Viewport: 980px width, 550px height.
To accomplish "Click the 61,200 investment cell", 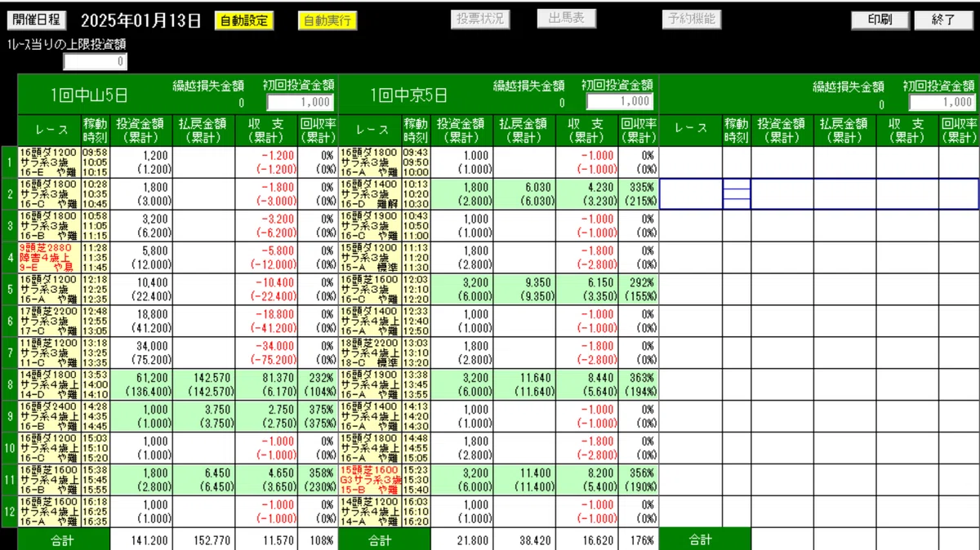I will 142,385.
